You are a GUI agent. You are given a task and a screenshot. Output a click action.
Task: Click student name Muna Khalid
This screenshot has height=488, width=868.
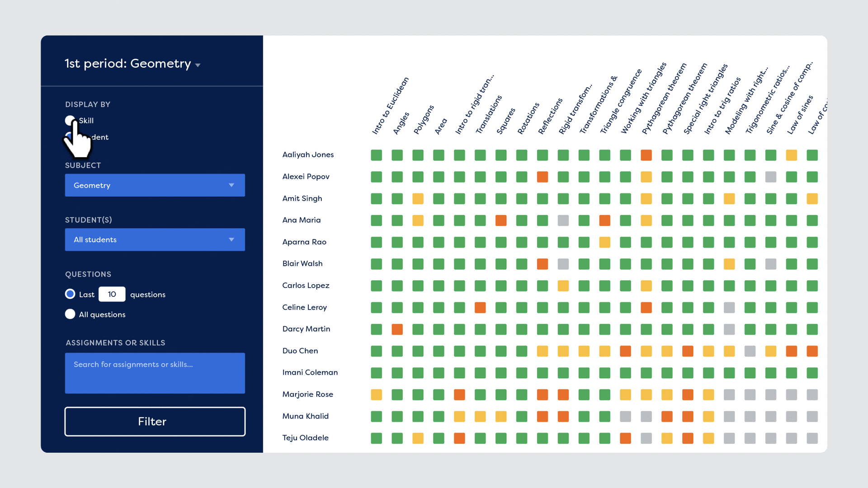[305, 416]
